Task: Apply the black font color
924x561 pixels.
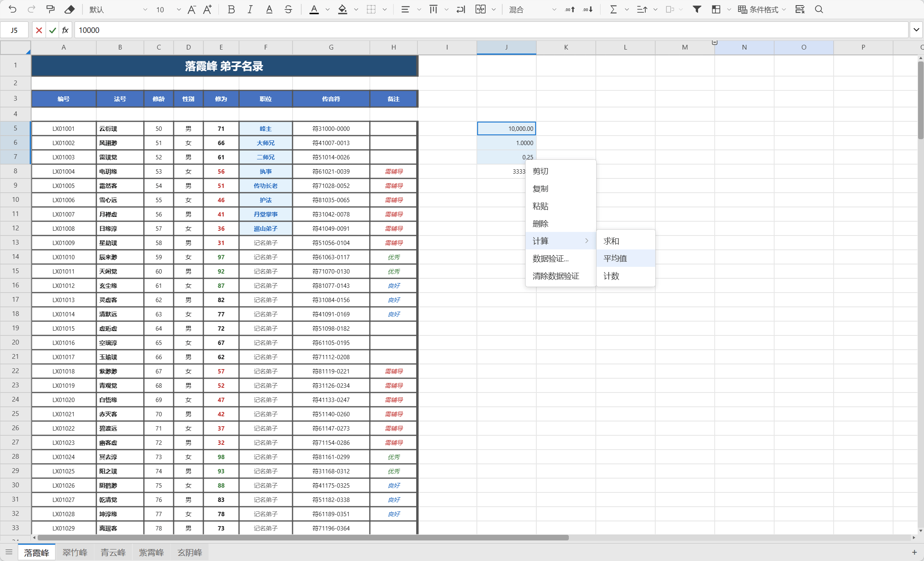Action: (x=314, y=10)
